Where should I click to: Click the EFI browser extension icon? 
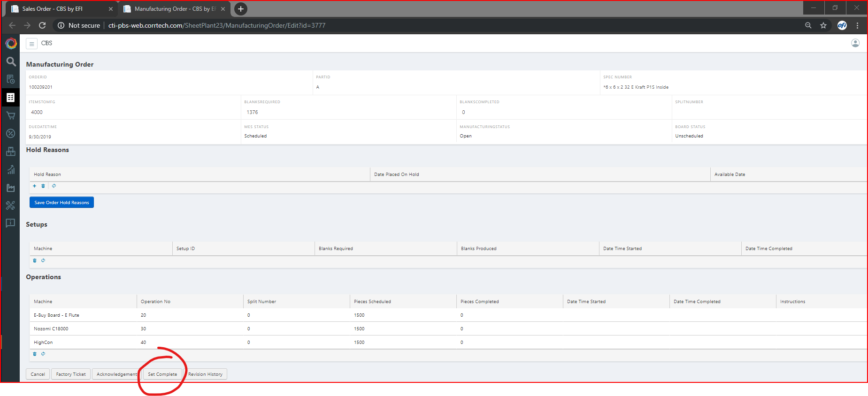842,25
